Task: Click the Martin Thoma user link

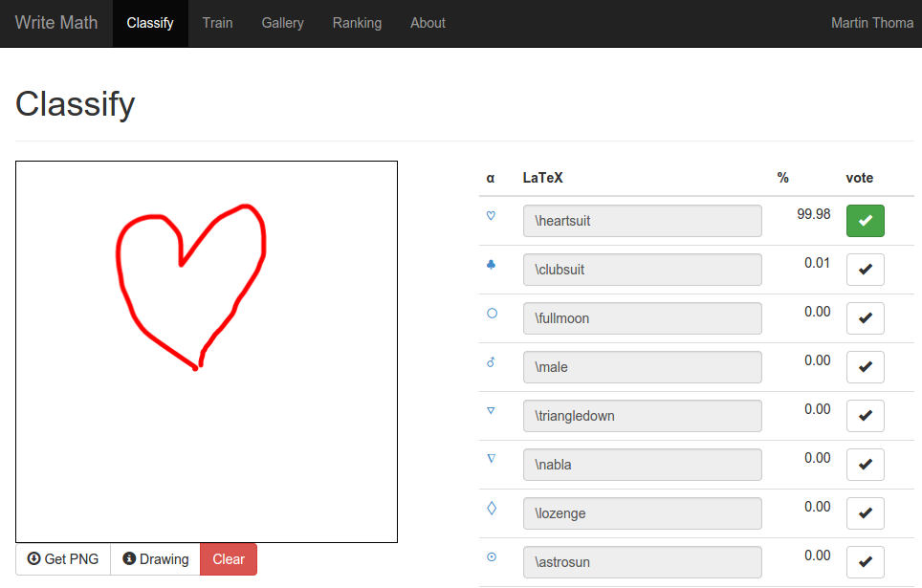Action: pyautogui.click(x=871, y=23)
